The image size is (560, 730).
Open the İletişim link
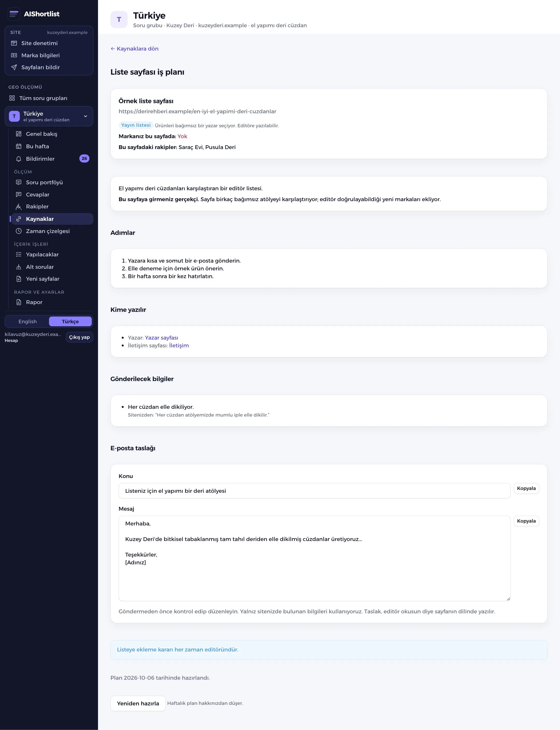(x=179, y=345)
